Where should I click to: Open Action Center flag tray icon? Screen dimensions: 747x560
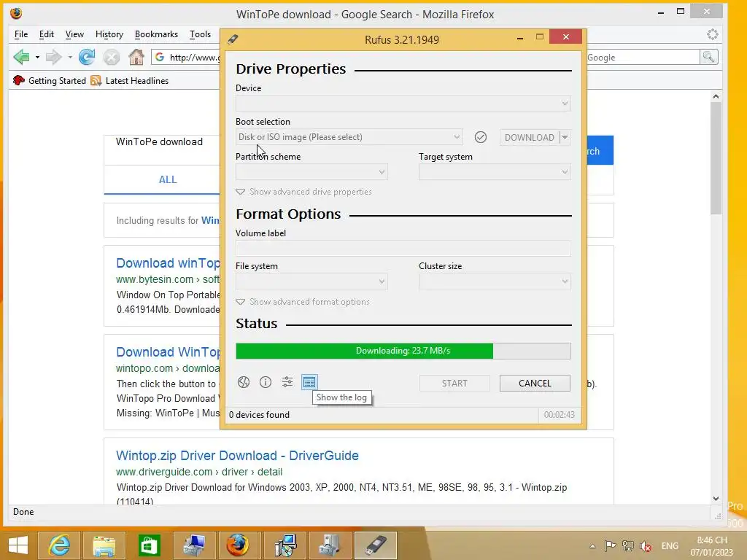[x=611, y=546]
